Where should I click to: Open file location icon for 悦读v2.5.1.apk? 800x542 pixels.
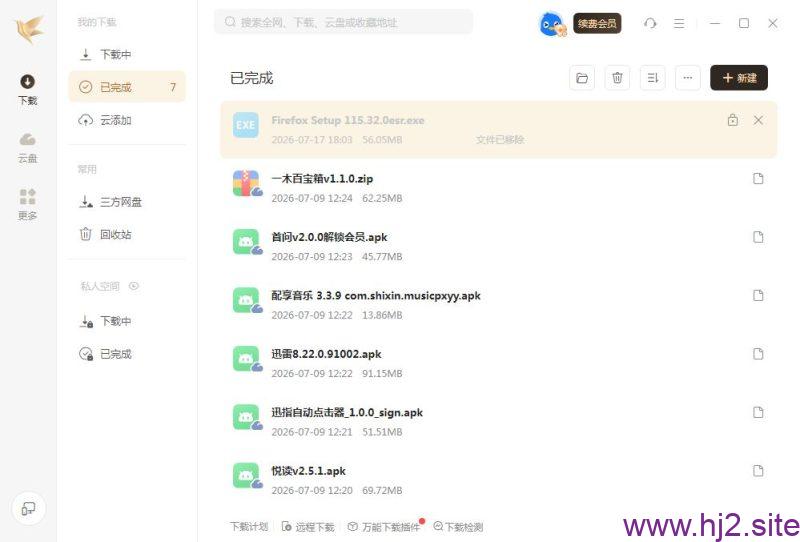tap(758, 471)
